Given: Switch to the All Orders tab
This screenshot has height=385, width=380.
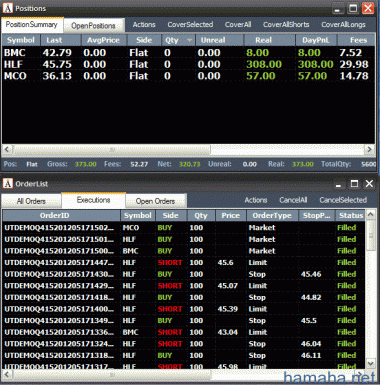Looking at the screenshot, I should [31, 201].
